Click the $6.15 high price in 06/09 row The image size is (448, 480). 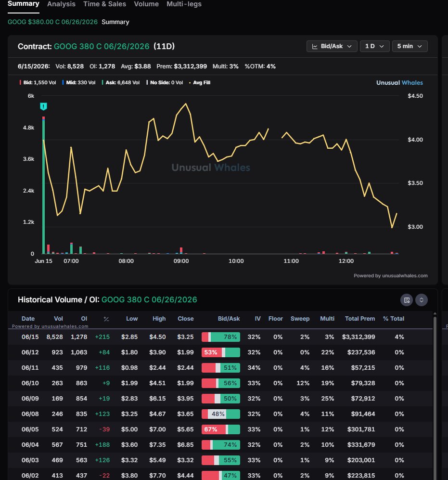(157, 399)
